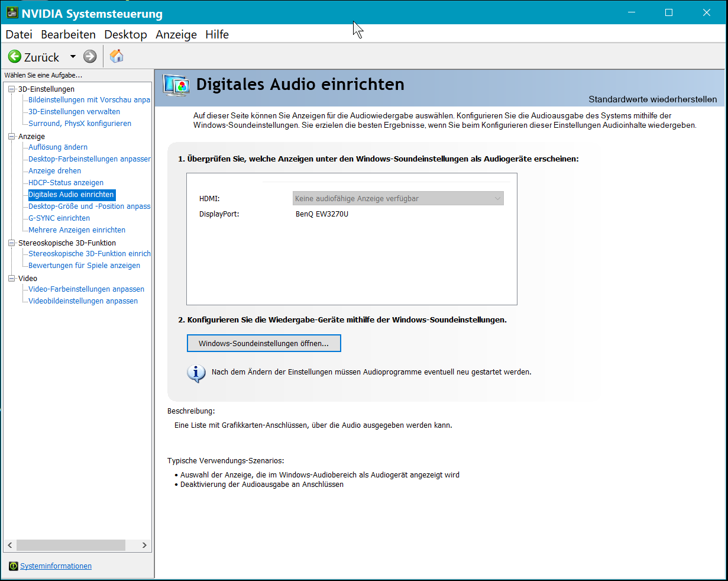Viewport: 728px width, 581px height.
Task: Collapse the 3D-Einstellungen tree node
Action: pyautogui.click(x=11, y=89)
